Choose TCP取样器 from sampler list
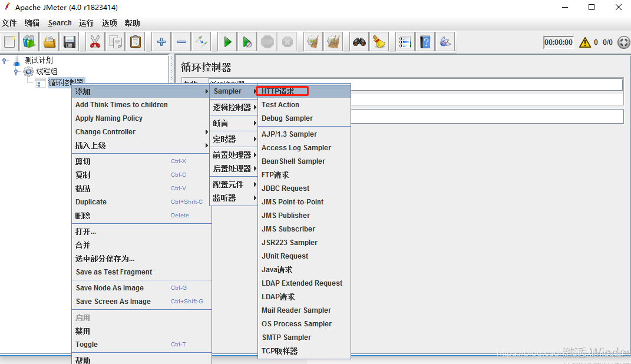The height and width of the screenshot is (364, 631). [x=304, y=351]
